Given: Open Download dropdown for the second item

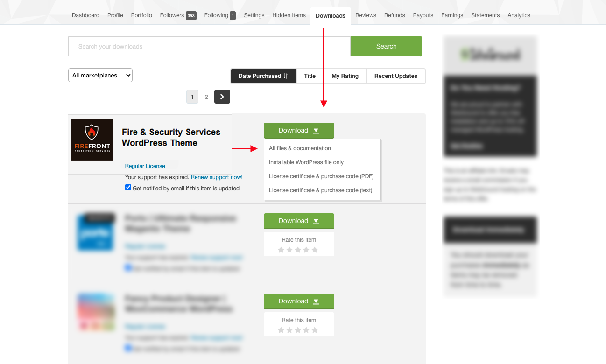Looking at the screenshot, I should (x=299, y=221).
